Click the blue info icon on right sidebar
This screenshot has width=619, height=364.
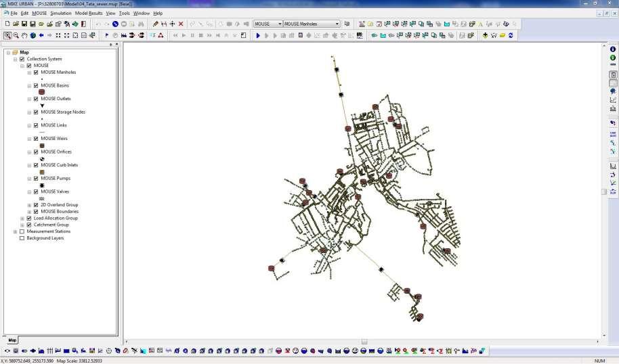pyautogui.click(x=613, y=49)
